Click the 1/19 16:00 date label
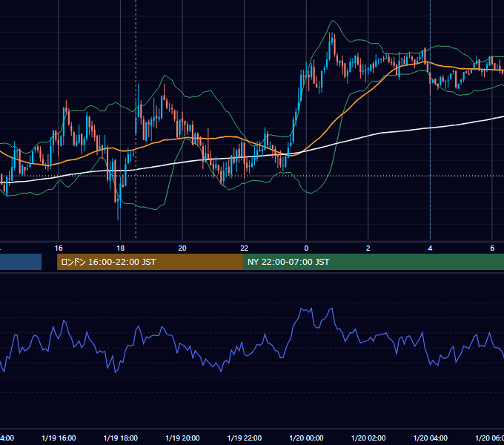504x445 pixels. click(x=59, y=438)
